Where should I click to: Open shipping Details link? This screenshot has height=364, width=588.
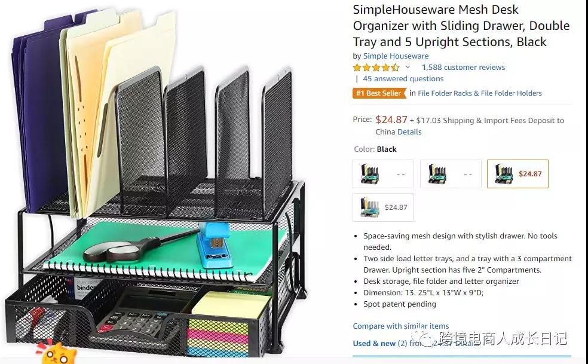[x=409, y=132]
